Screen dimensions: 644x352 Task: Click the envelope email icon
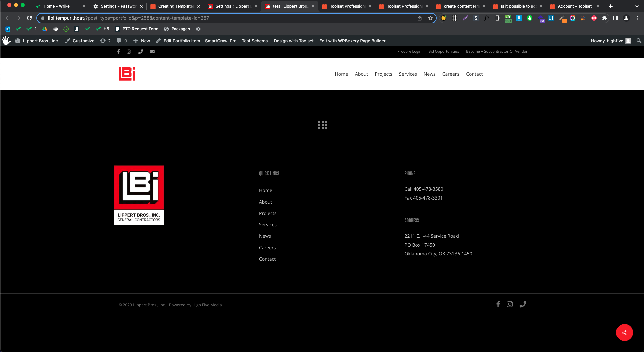pos(152,52)
